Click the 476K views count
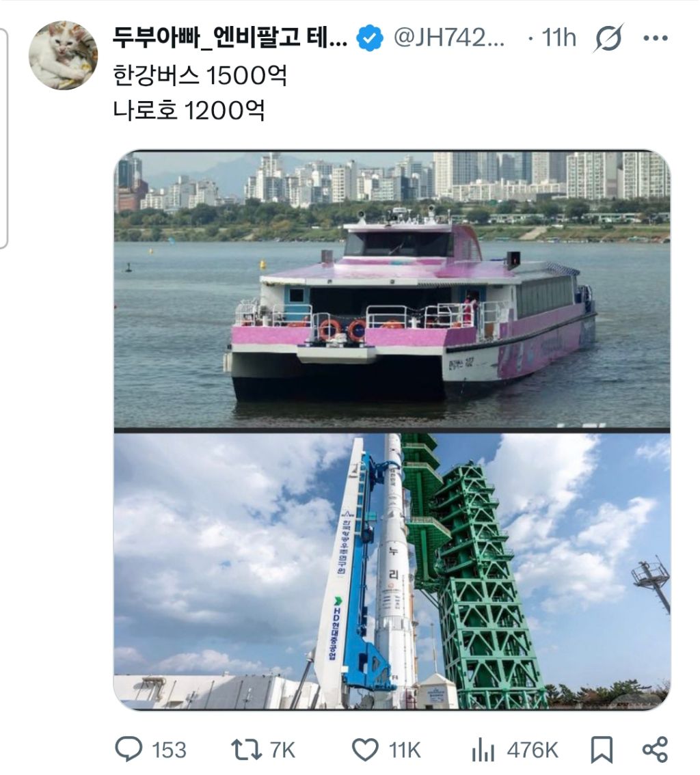Screen dimensions: 700x775 pos(533,750)
